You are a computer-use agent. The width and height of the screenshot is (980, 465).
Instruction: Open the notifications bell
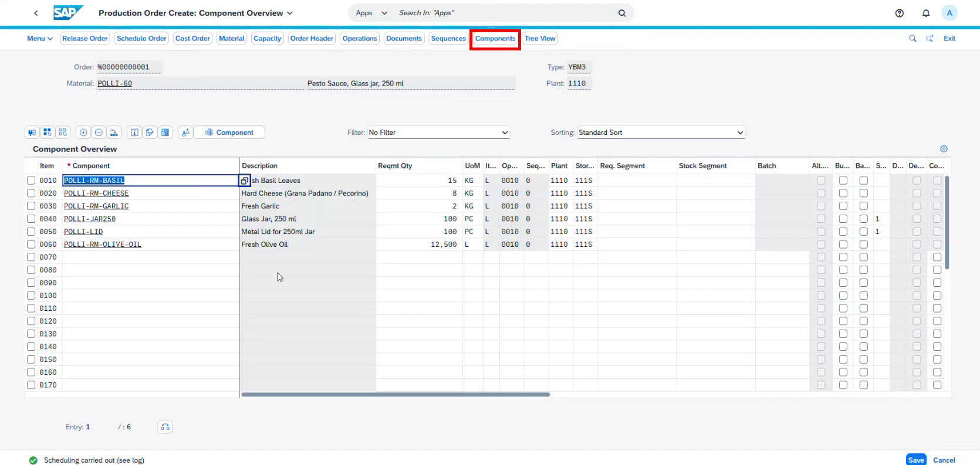click(926, 13)
